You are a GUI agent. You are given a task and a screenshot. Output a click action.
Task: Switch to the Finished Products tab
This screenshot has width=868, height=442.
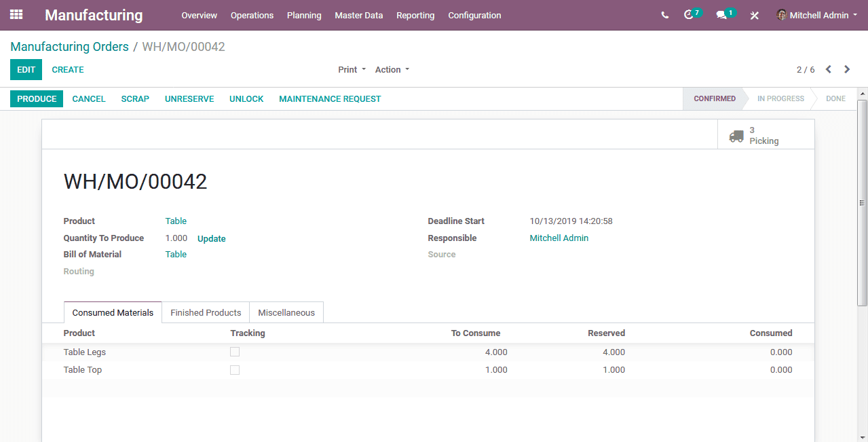206,312
